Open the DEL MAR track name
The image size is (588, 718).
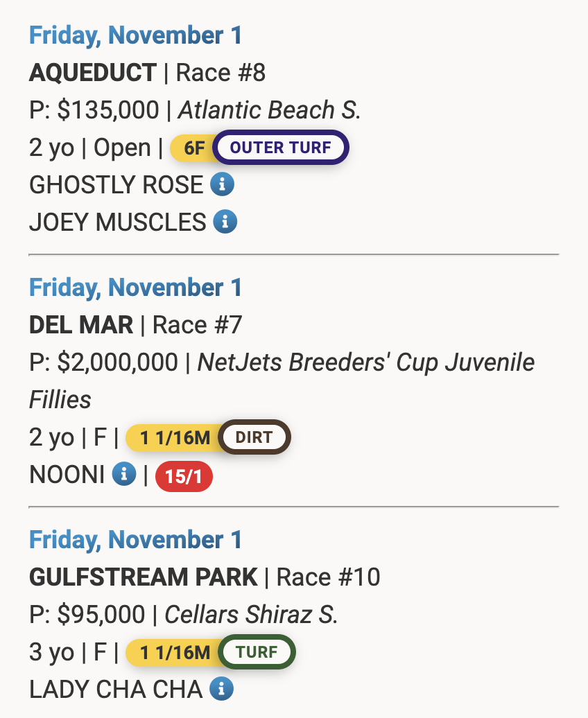click(x=81, y=325)
